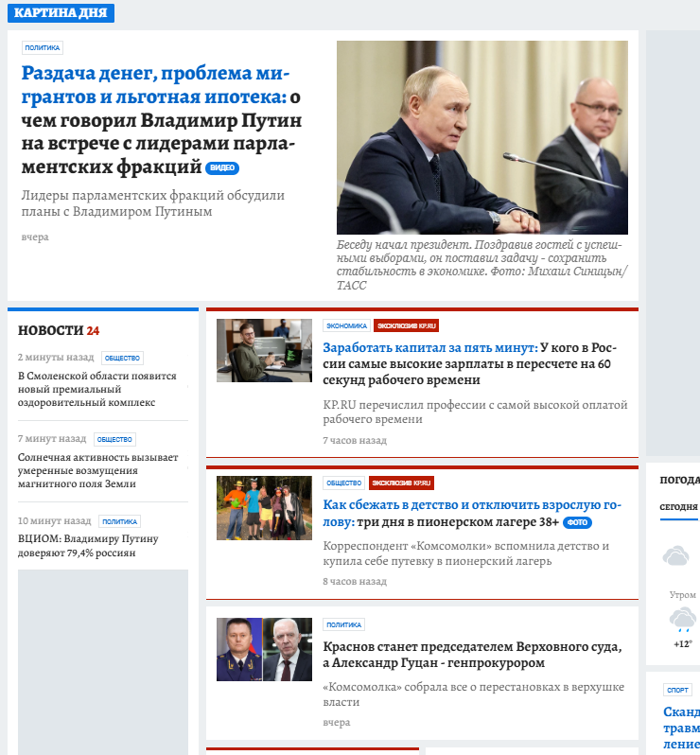Select the СЕГОДНЯ weather tab
The image size is (700, 755).
[678, 507]
